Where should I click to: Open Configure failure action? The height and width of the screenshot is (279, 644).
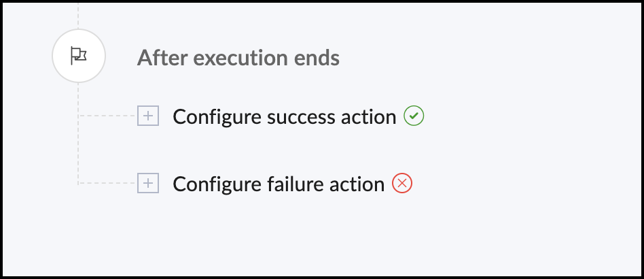pyautogui.click(x=279, y=184)
